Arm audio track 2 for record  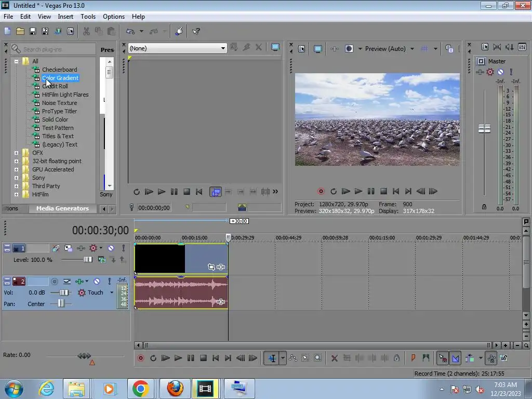54,281
